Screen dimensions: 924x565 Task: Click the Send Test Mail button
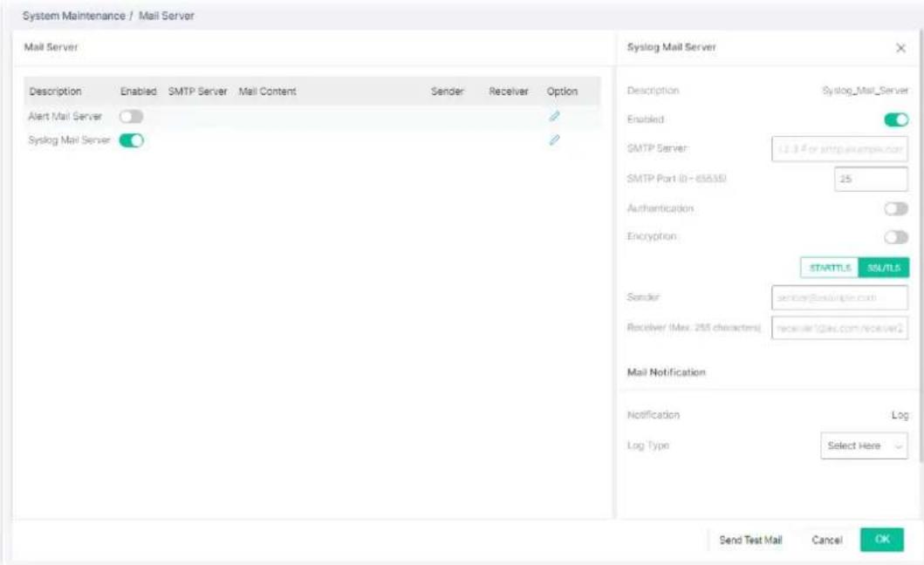tap(750, 540)
